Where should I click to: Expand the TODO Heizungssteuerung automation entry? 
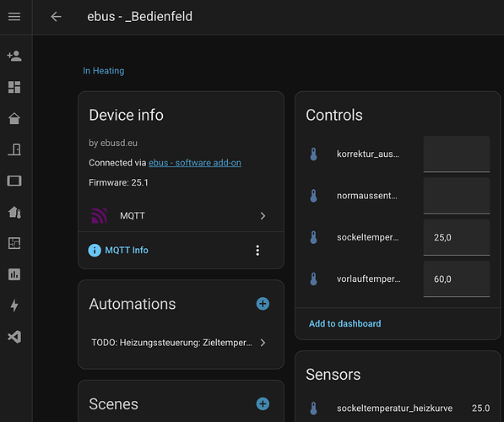[181, 343]
